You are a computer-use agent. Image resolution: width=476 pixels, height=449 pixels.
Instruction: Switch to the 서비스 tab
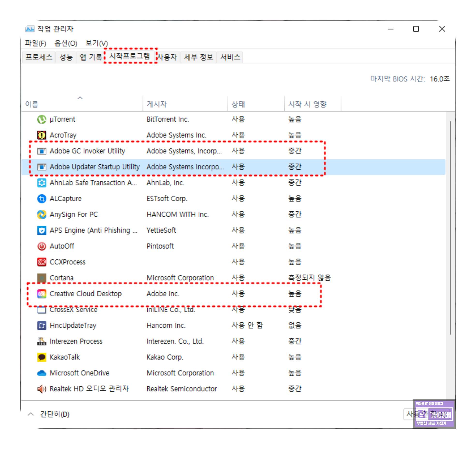click(230, 57)
